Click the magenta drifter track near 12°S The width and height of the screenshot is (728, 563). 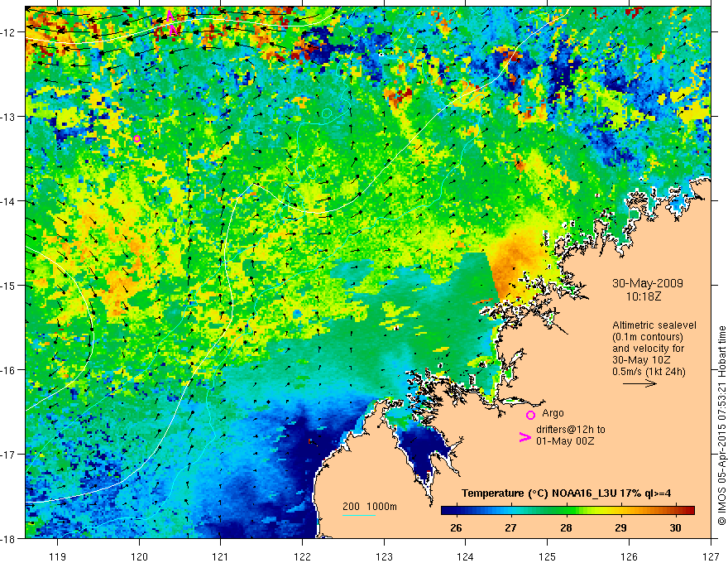click(170, 24)
